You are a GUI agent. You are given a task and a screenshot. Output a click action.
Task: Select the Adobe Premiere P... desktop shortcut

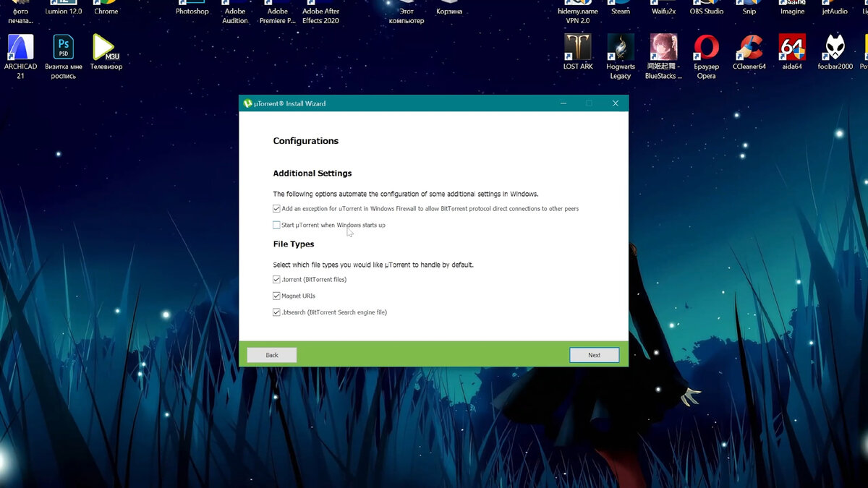pos(278,12)
